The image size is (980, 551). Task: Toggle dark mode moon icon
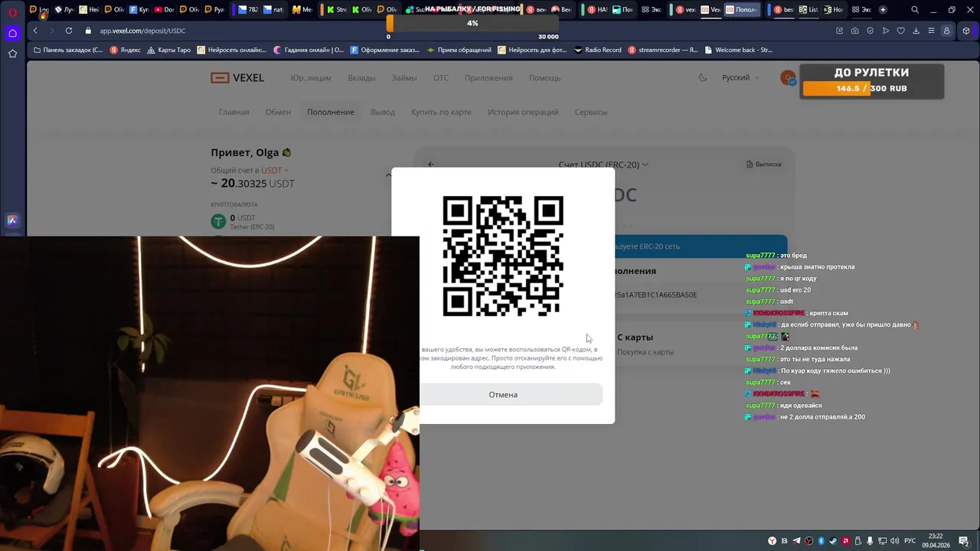click(703, 77)
